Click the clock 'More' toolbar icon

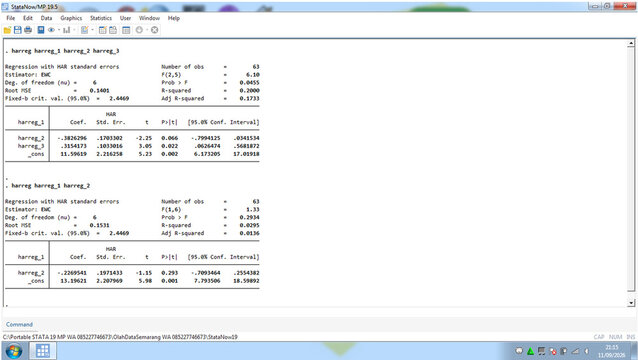coord(139,30)
